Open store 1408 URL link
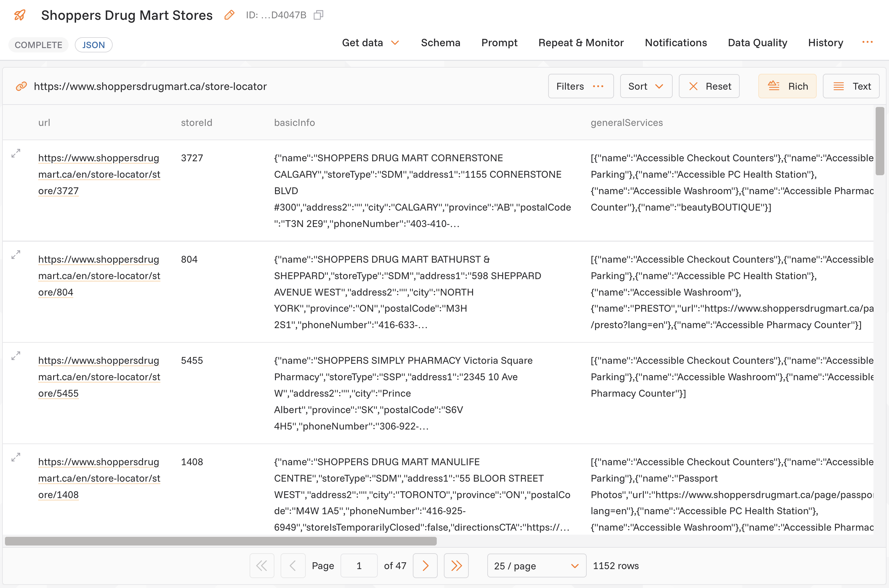This screenshot has height=588, width=889. (x=99, y=478)
